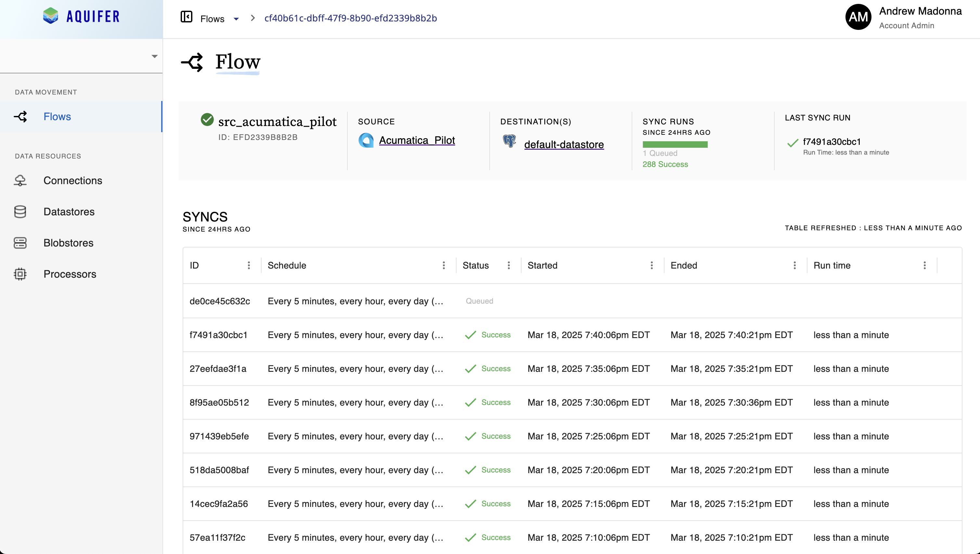
Task: Click the breadcrumb chevron separator
Action: pos(253,18)
